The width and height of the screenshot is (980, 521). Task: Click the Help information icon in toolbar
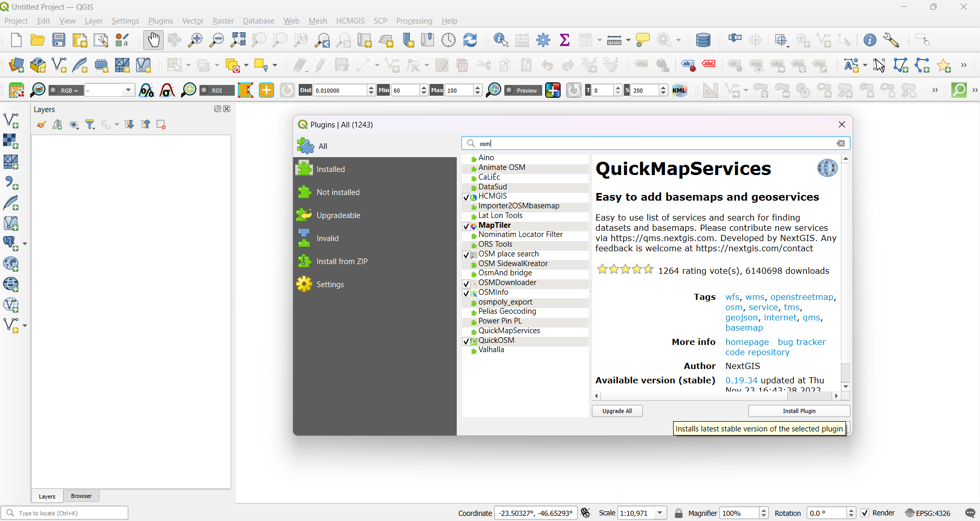pos(870,40)
